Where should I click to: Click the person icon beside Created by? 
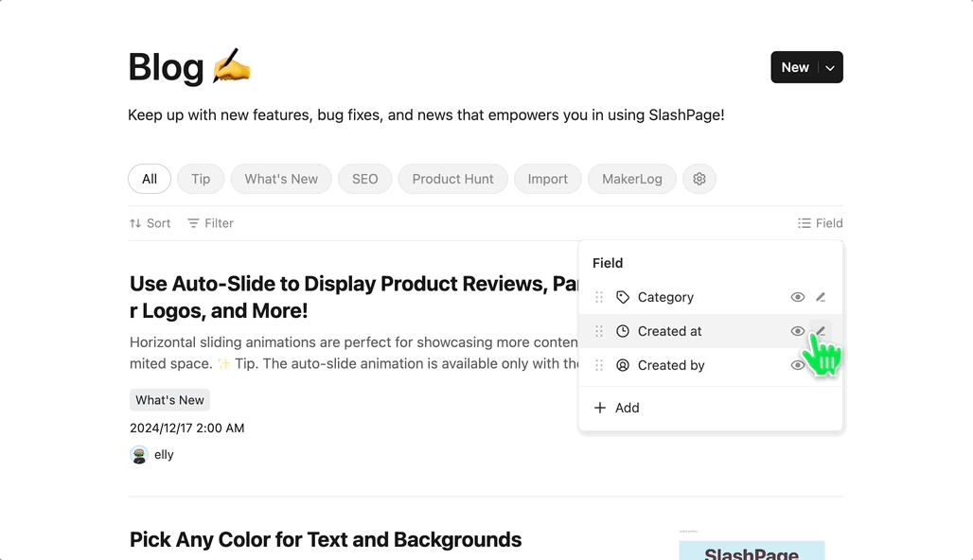pos(623,365)
